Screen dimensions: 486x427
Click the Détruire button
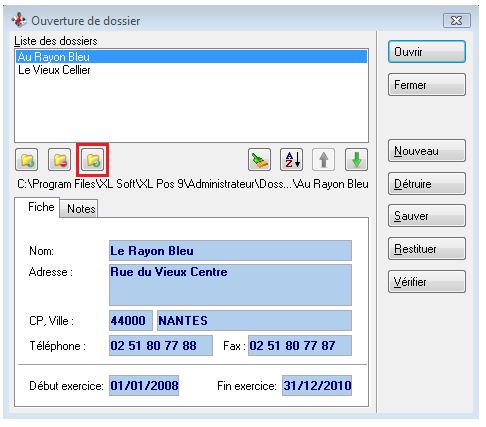pos(427,183)
